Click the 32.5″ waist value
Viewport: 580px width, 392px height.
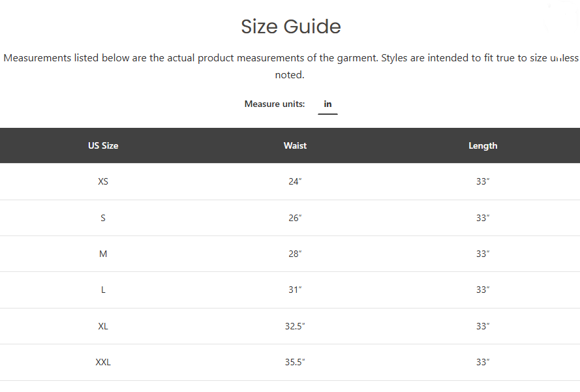(x=295, y=327)
